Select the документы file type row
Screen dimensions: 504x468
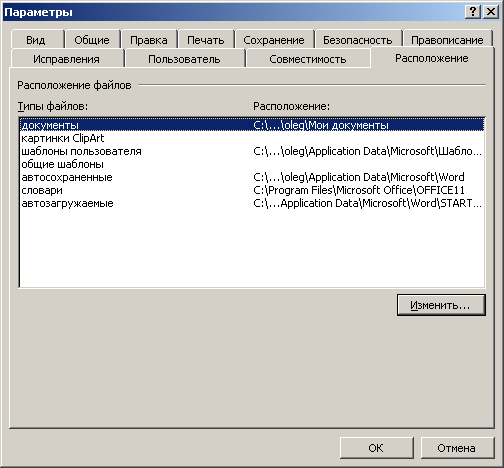point(252,125)
